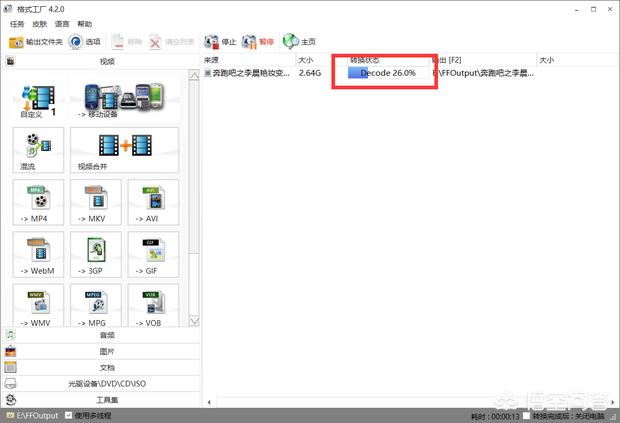Image resolution: width=620 pixels, height=423 pixels.
Task: Choose convert to GIF format
Action: pos(153,256)
